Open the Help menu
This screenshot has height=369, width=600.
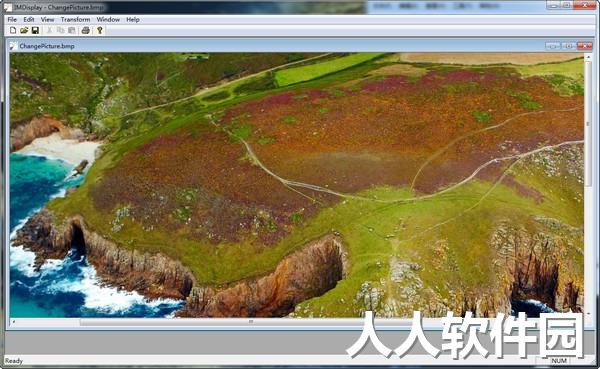pos(133,20)
